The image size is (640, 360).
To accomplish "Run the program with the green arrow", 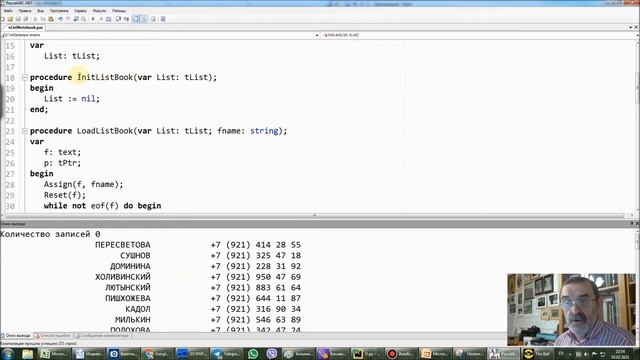I will click(x=93, y=19).
